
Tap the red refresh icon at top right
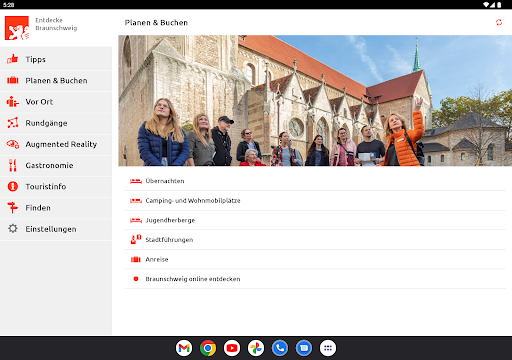point(499,22)
